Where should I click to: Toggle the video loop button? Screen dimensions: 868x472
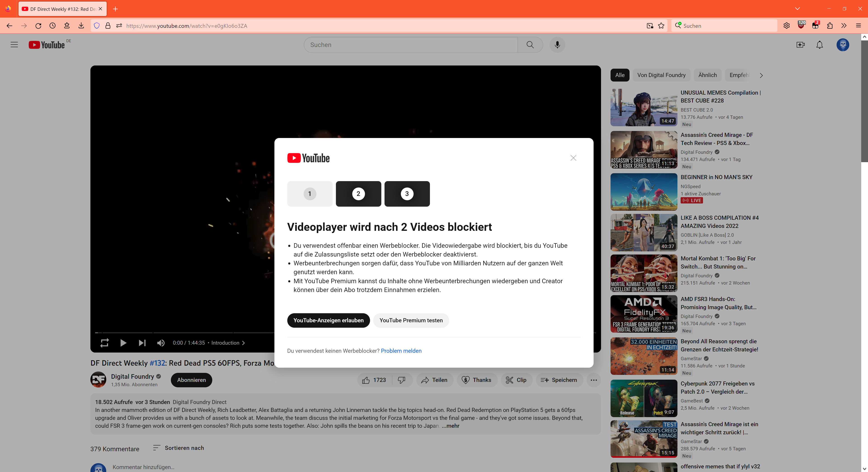(104, 343)
